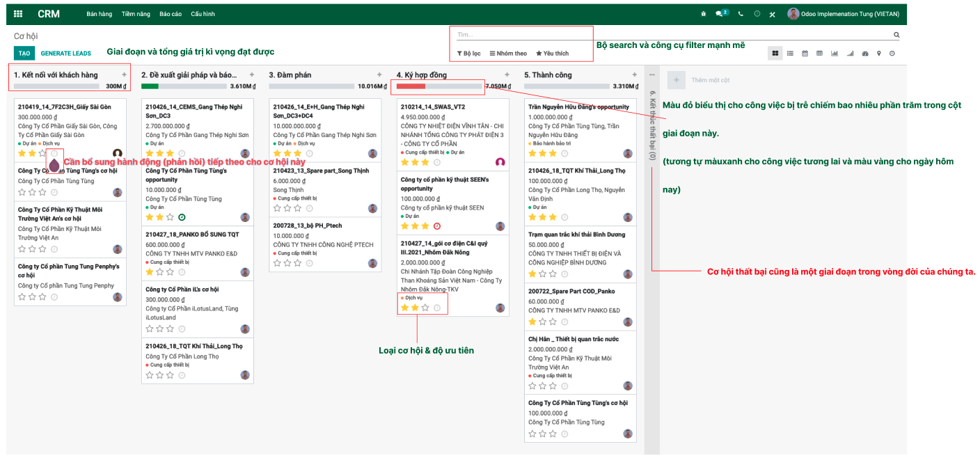Switch to Kanban view

coord(775,53)
